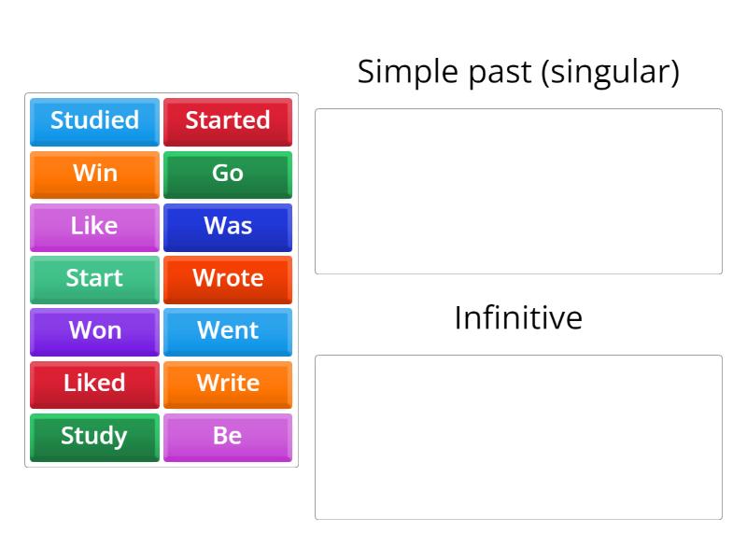This screenshot has width=747, height=560.
Task: Click the 'Infinitive' drop zone
Action: coord(519,436)
